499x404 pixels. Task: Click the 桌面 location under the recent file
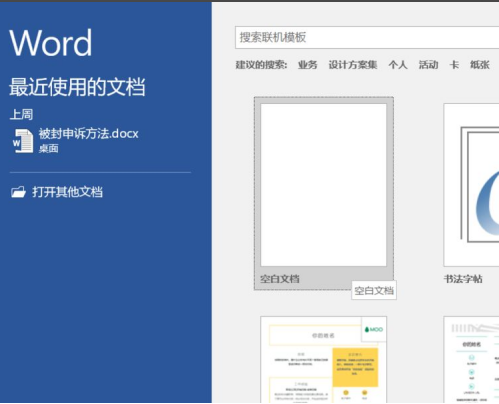pos(49,148)
